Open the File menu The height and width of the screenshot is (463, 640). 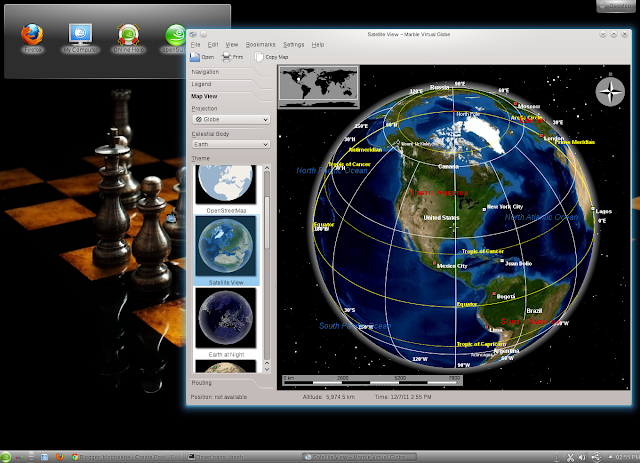pos(196,45)
